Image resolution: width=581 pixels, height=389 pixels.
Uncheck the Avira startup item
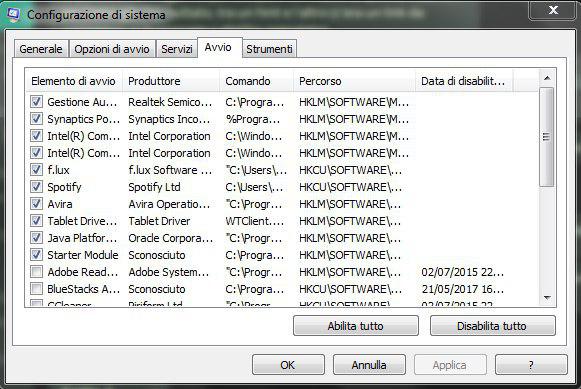tap(36, 204)
